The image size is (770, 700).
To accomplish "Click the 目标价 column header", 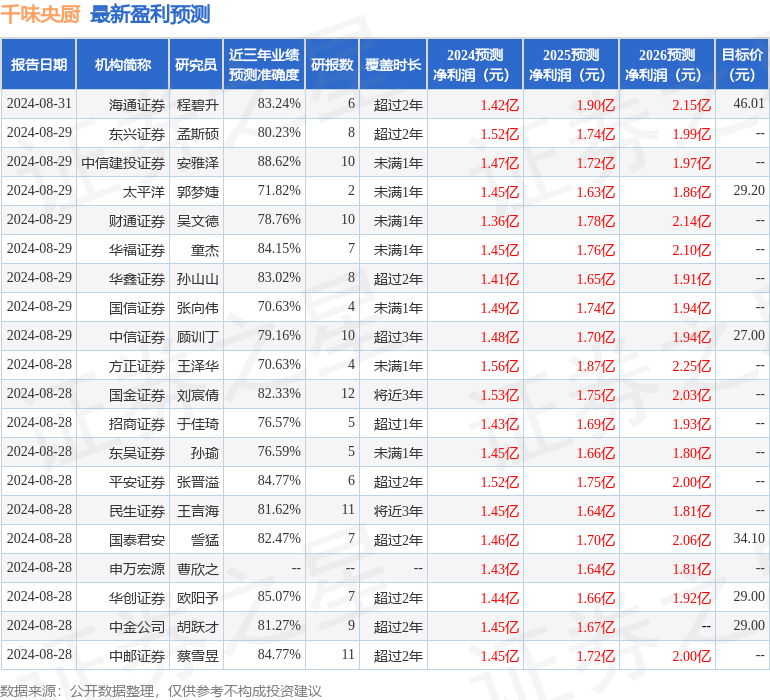I will point(742,64).
